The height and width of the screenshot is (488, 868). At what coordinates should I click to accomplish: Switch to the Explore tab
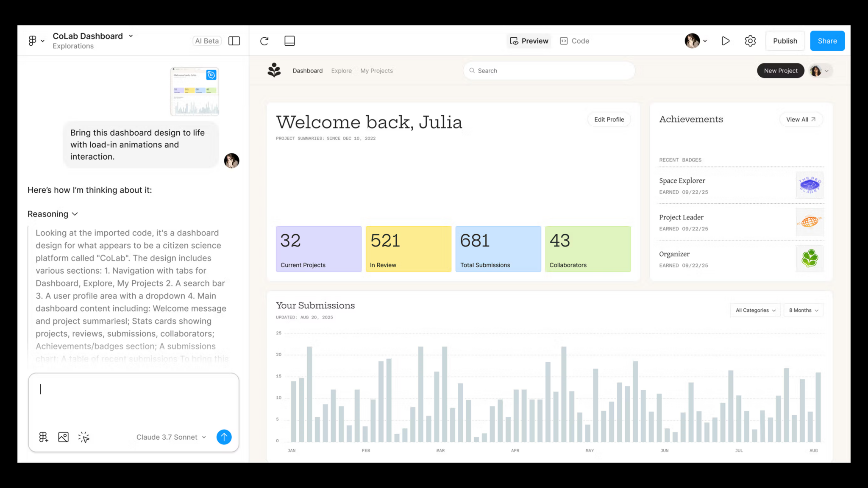(341, 71)
